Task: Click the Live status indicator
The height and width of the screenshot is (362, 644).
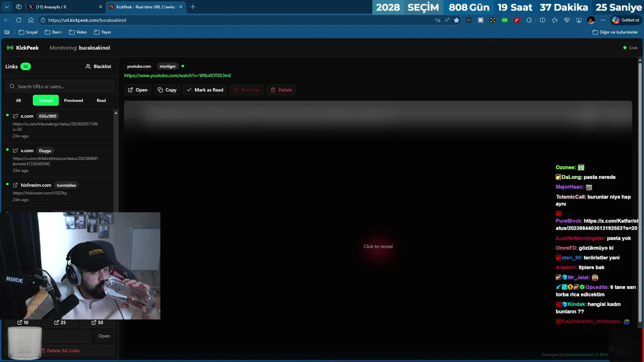Action: click(630, 48)
